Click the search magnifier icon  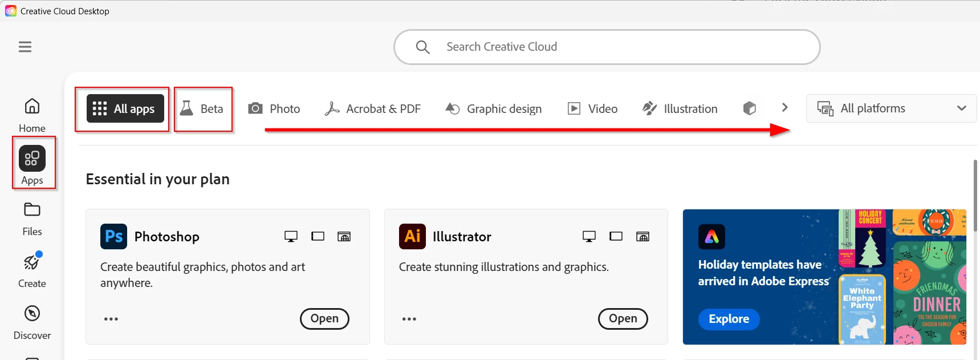tap(422, 47)
